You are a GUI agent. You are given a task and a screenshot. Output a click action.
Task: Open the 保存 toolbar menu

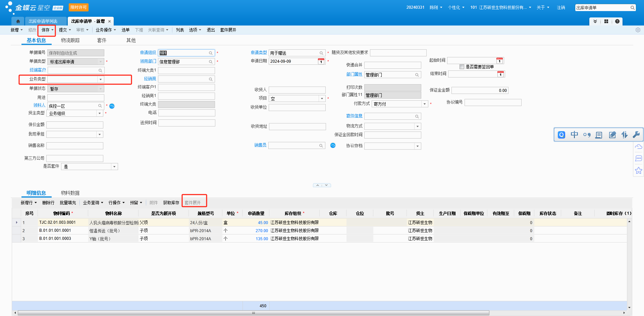47,30
